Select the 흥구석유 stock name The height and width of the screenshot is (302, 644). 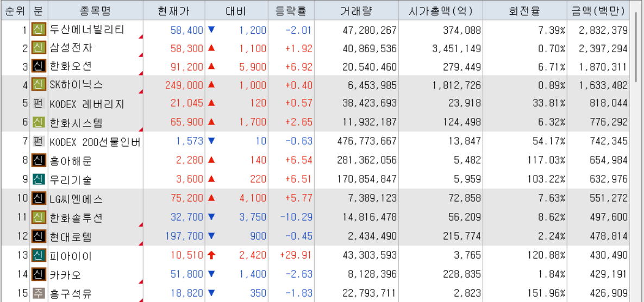coord(71,294)
